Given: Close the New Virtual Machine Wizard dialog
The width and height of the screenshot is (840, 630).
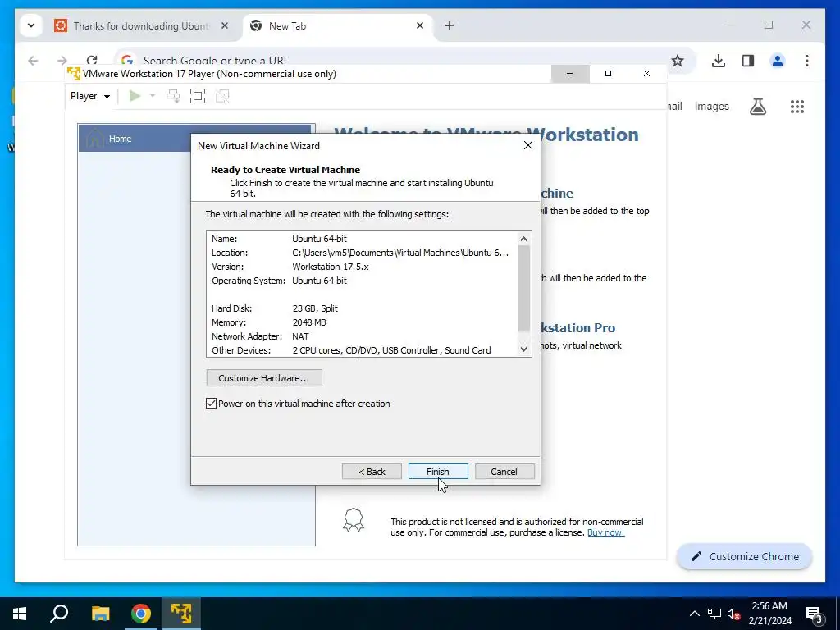Looking at the screenshot, I should coord(527,146).
